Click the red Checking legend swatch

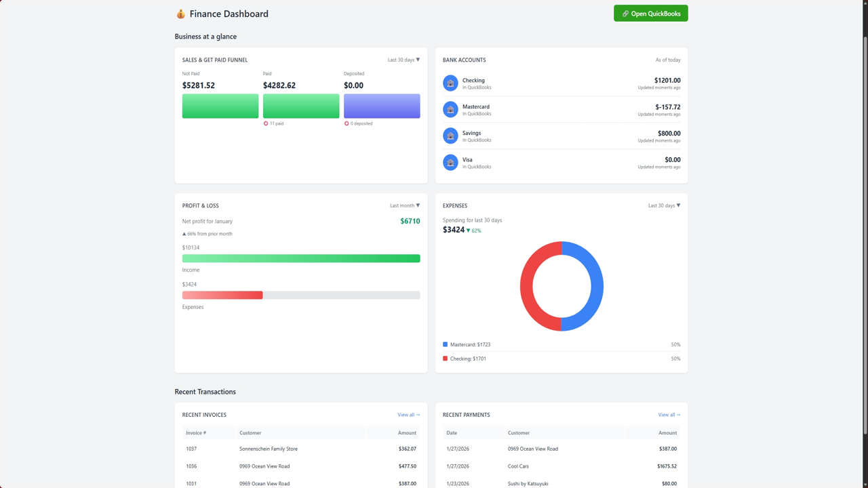445,359
